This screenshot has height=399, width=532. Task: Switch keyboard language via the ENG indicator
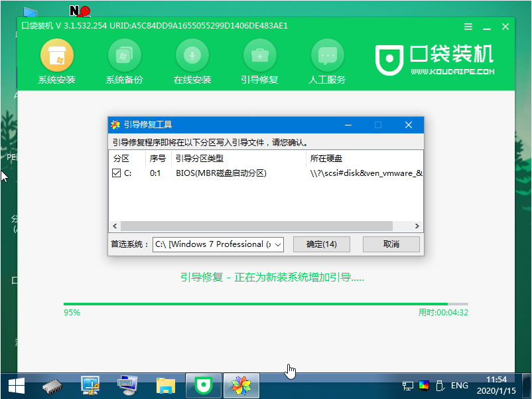(x=459, y=385)
